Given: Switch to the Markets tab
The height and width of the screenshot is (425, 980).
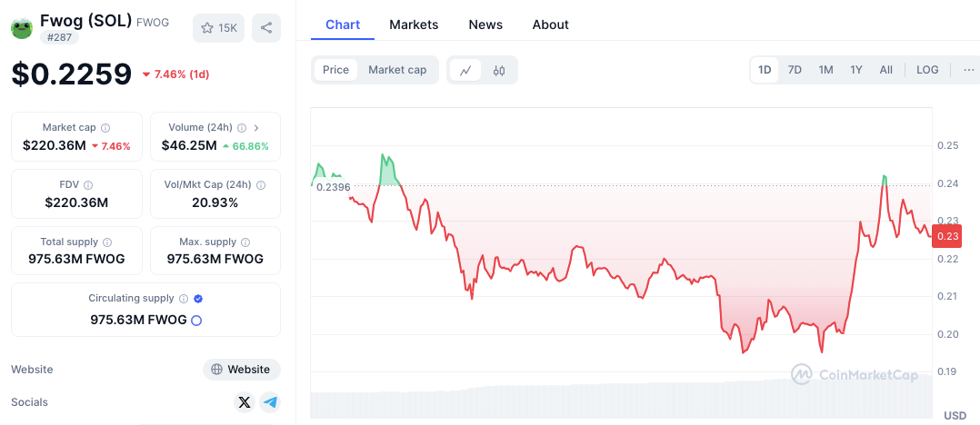Looking at the screenshot, I should pos(414,25).
